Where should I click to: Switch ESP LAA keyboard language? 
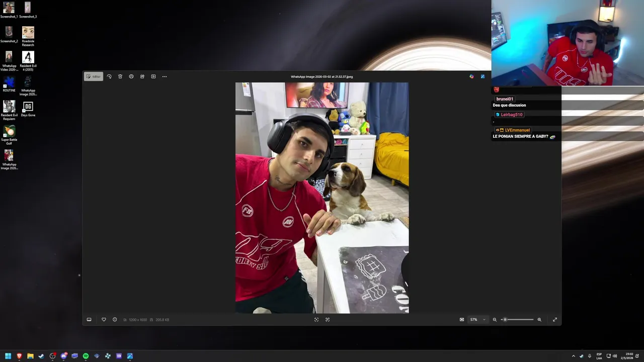pyautogui.click(x=599, y=356)
